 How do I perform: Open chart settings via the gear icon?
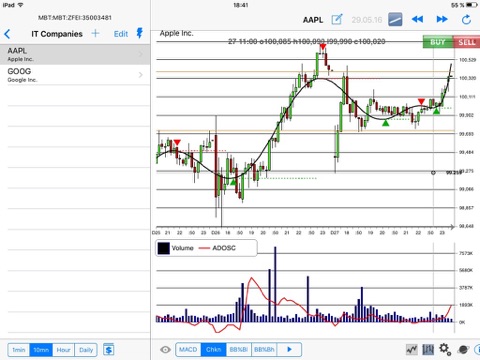[x=445, y=349]
